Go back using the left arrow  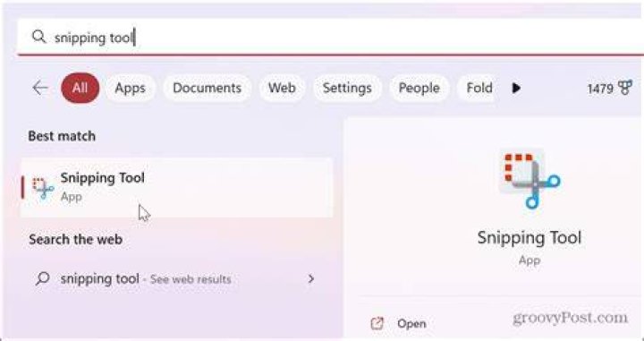pos(40,88)
